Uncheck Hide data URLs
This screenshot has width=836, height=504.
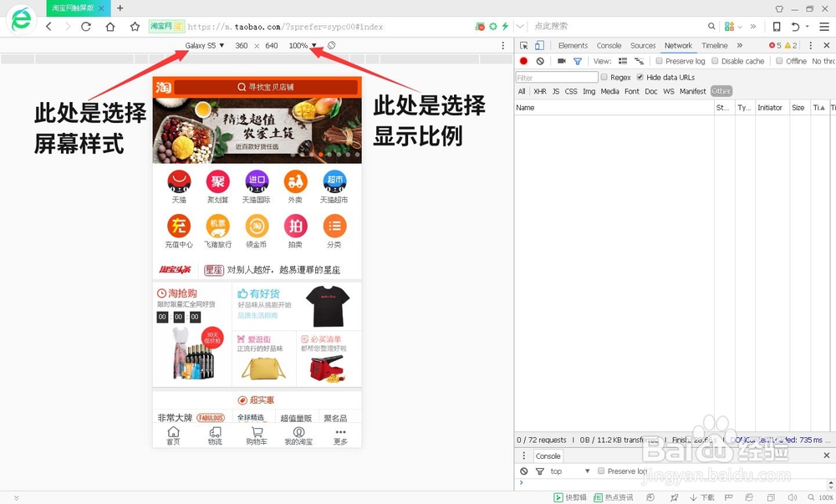(x=640, y=77)
